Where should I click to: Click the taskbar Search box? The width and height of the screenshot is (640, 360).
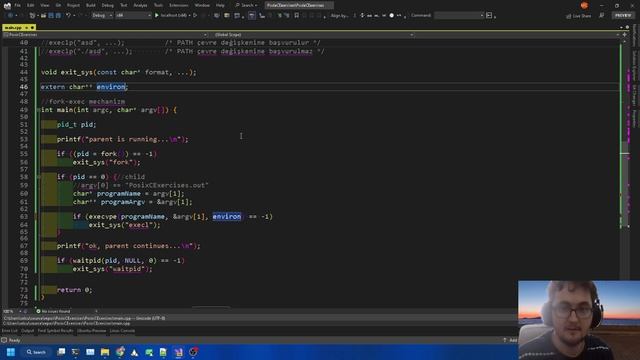[36, 352]
